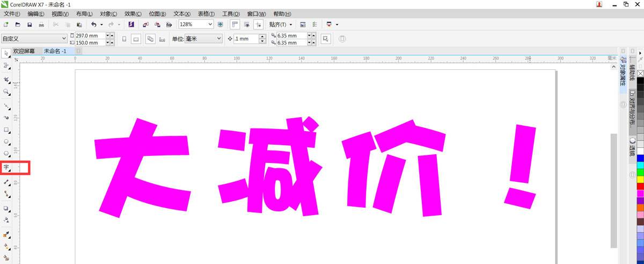Pick the magenta swatch in the color palette
This screenshot has width=644, height=264.
[x=640, y=193]
